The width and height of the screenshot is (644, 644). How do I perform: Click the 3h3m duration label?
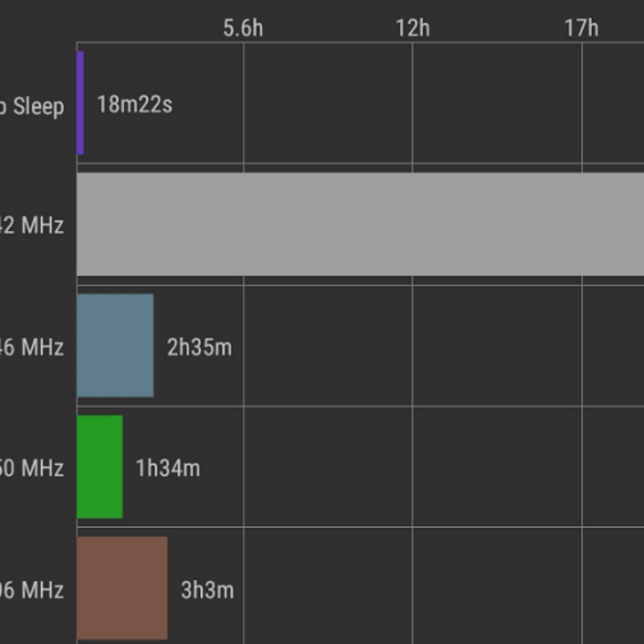207,590
